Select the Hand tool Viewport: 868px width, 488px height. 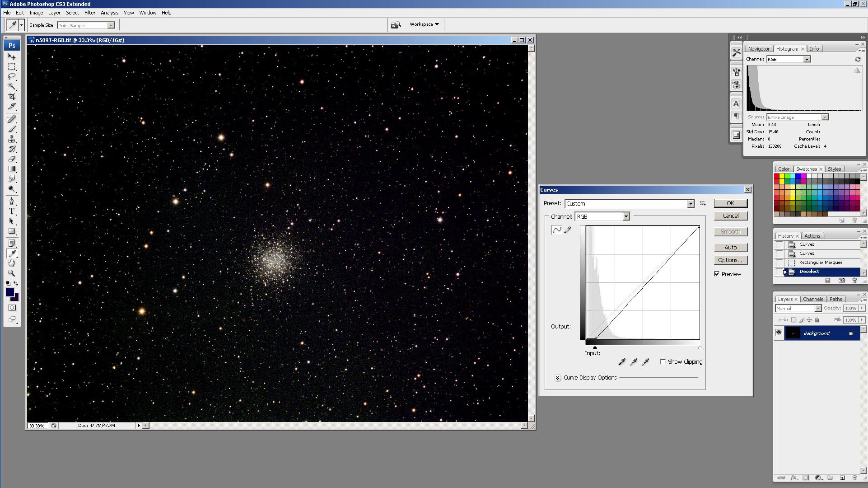point(12,263)
